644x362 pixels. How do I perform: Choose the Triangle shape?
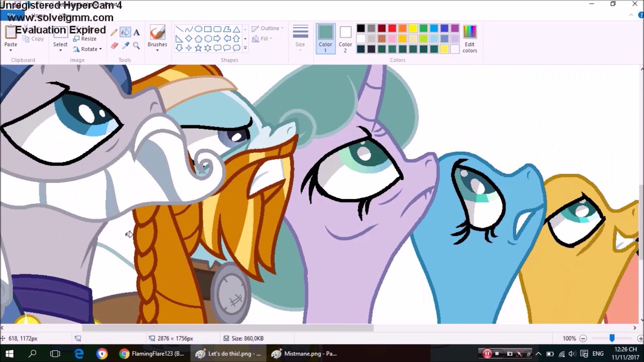click(x=236, y=29)
